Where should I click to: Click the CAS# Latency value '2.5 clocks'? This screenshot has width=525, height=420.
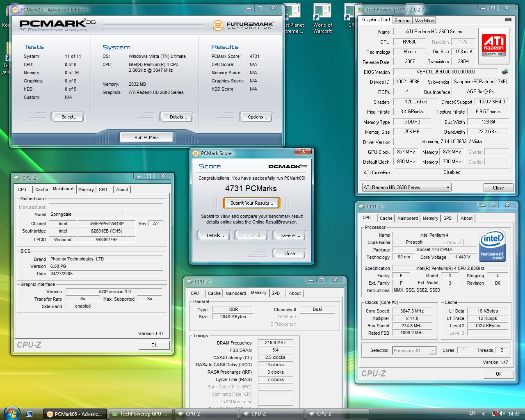click(275, 358)
